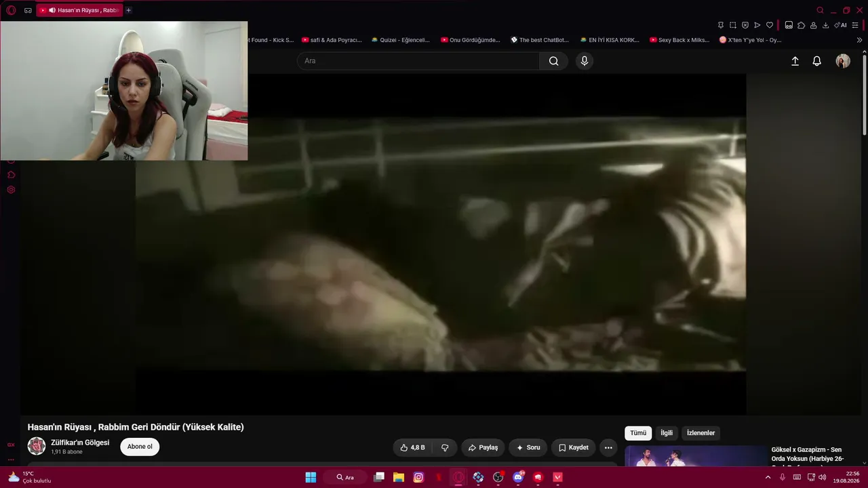Open YouTube notifications bell
Screen dimensions: 868x488
pos(817,61)
